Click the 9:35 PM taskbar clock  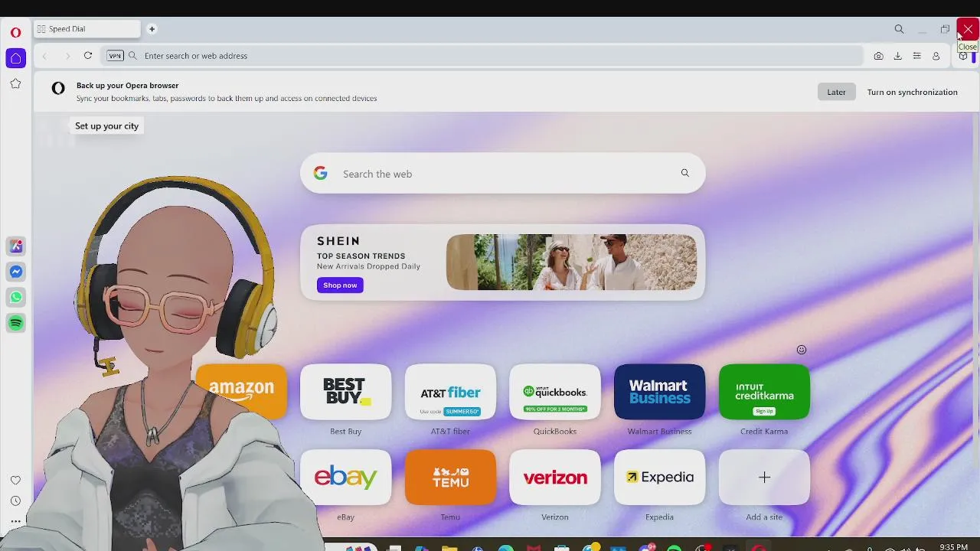[953, 547]
